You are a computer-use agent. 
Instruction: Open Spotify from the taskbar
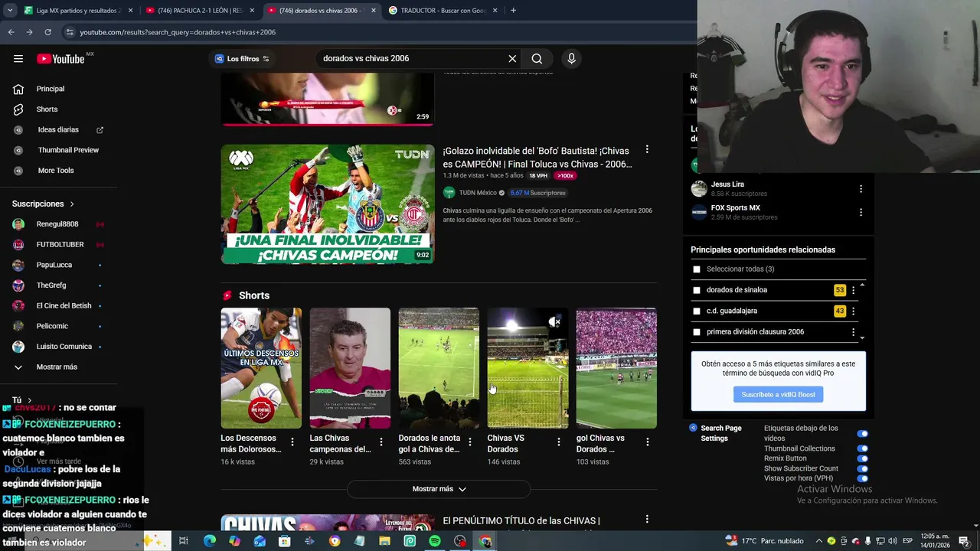point(434,541)
